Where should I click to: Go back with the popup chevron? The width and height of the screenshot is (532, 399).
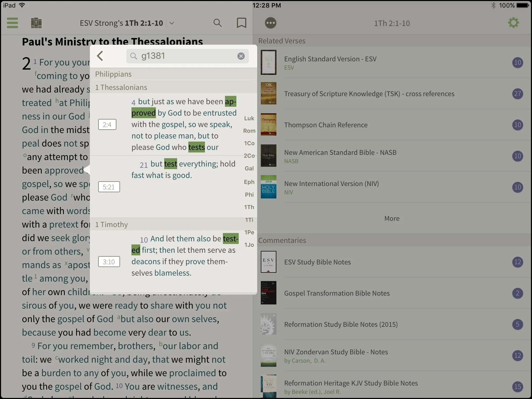(x=100, y=56)
